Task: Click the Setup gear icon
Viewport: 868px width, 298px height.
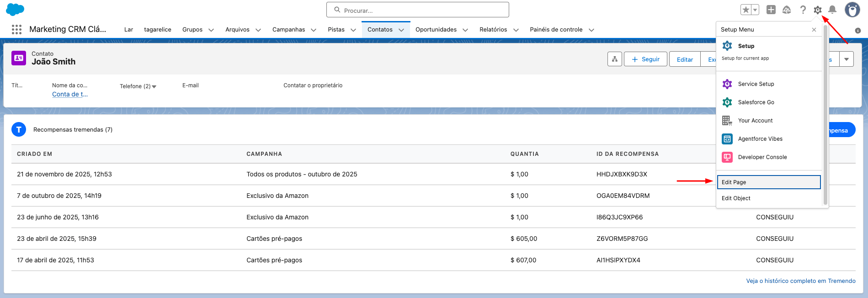Action: (x=818, y=10)
